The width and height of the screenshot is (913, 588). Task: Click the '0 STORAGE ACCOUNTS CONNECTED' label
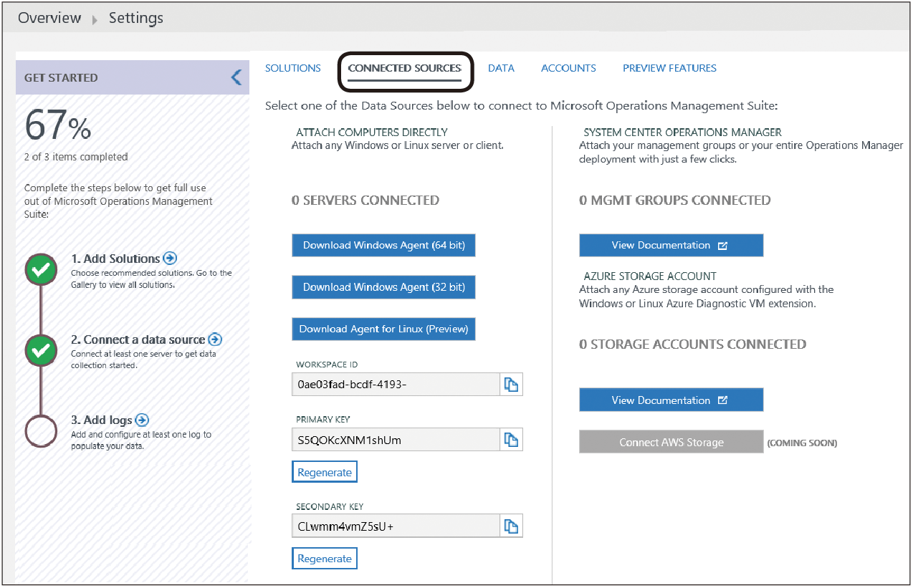(x=693, y=344)
